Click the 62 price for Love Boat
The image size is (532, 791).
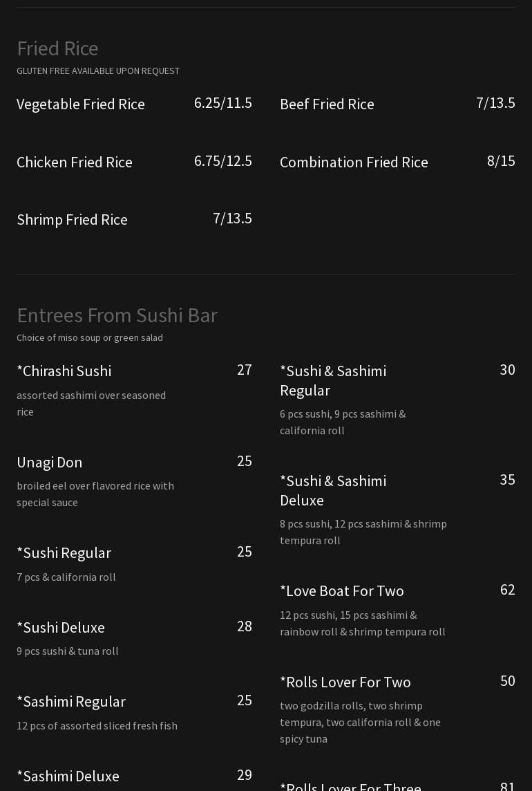coord(507,590)
